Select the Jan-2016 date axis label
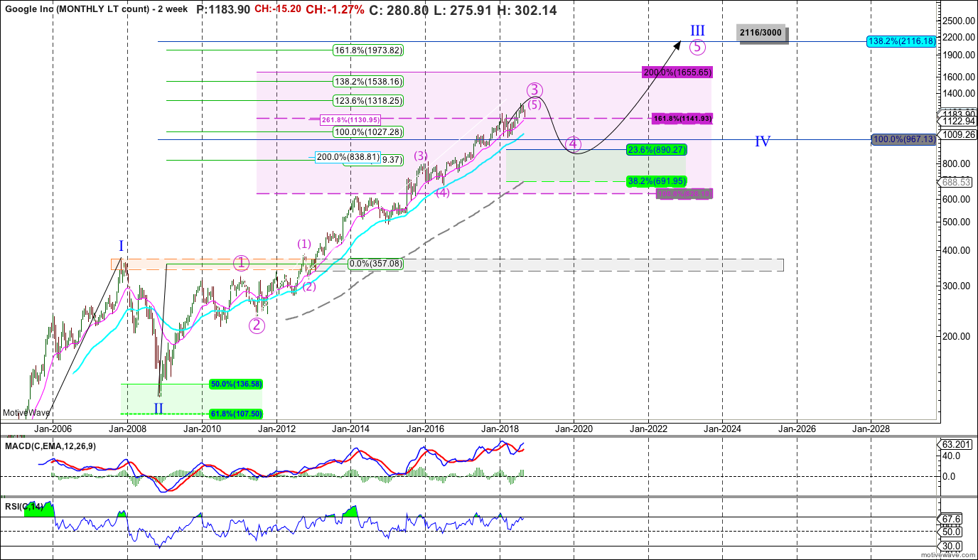Screen dimensions: 978x560 coord(425,429)
